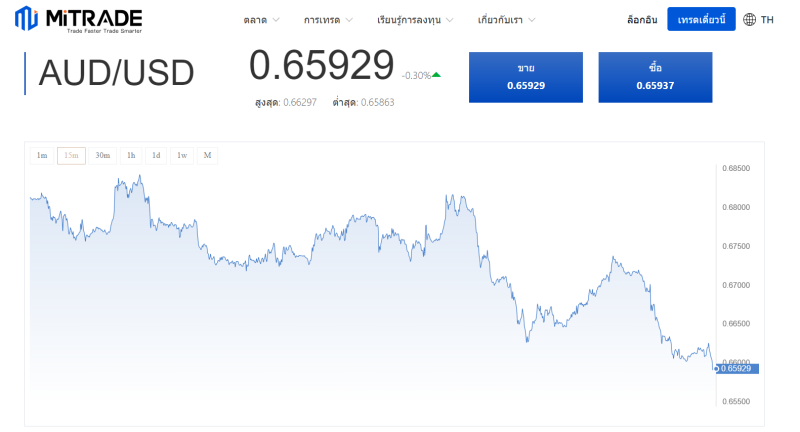Click the ขาย sell button at 0.65929
The height and width of the screenshot is (432, 800).
point(526,77)
